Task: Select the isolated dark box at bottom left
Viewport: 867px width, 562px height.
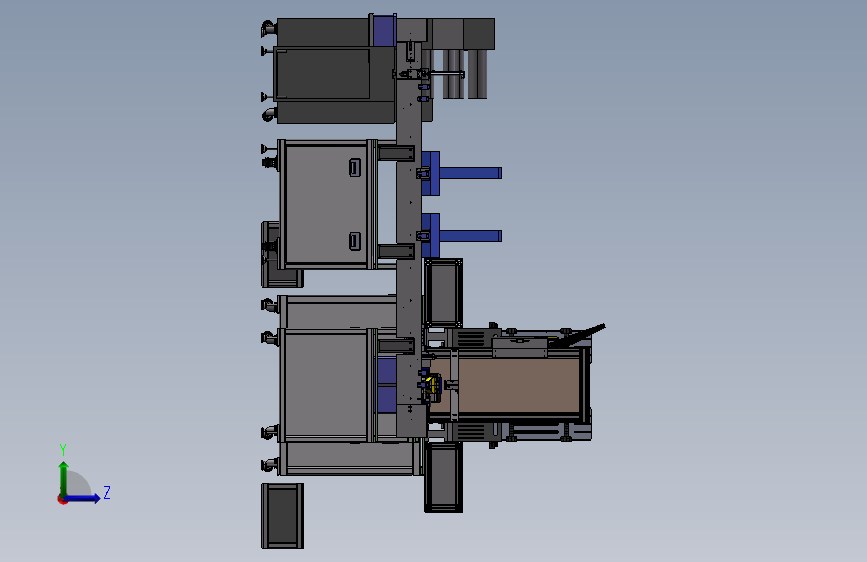Action: (x=283, y=516)
